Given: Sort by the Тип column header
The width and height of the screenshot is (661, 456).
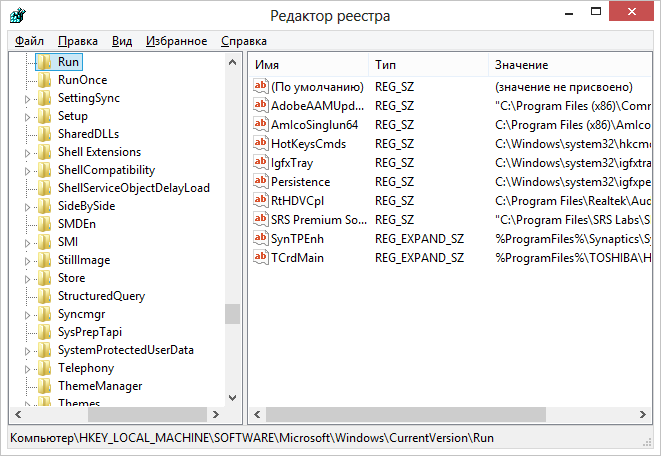Looking at the screenshot, I should pos(428,65).
